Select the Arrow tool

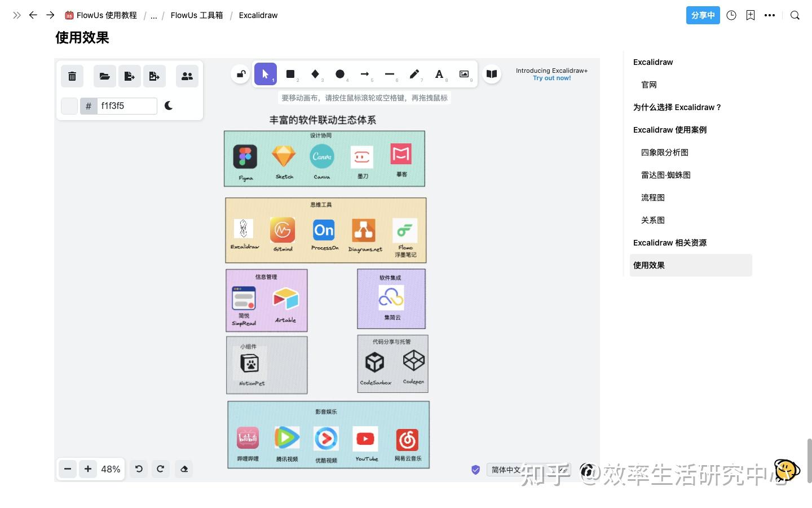[365, 74]
